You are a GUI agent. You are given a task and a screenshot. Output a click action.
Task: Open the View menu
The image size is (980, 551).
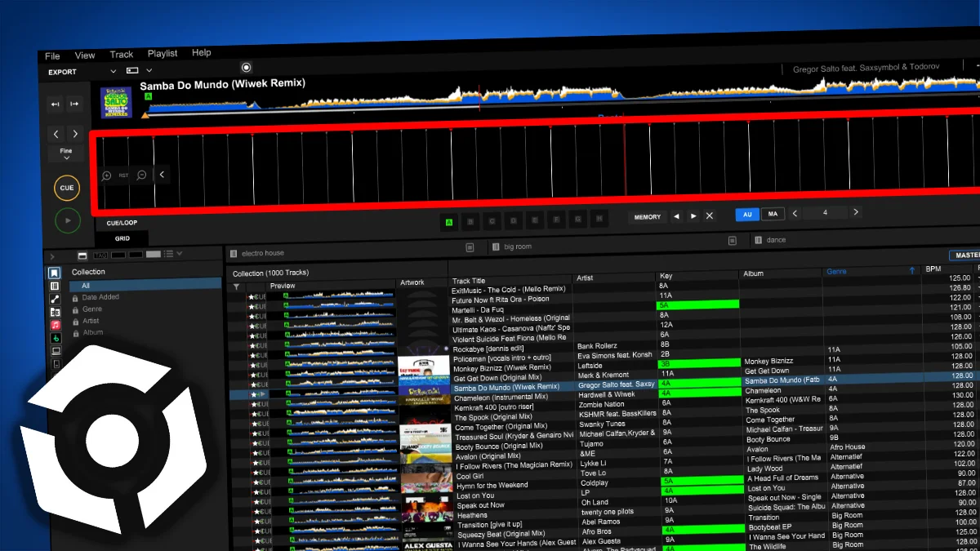85,56
